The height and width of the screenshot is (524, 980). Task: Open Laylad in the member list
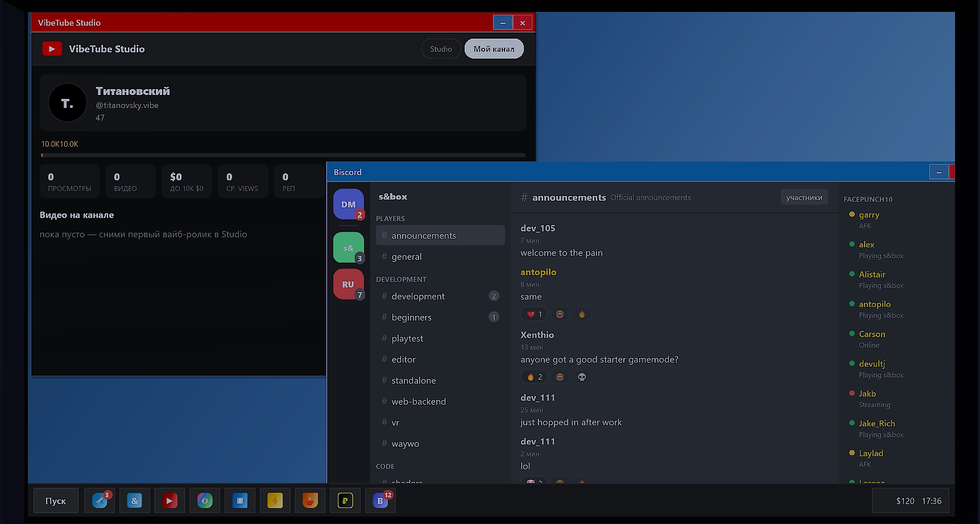[x=871, y=453]
